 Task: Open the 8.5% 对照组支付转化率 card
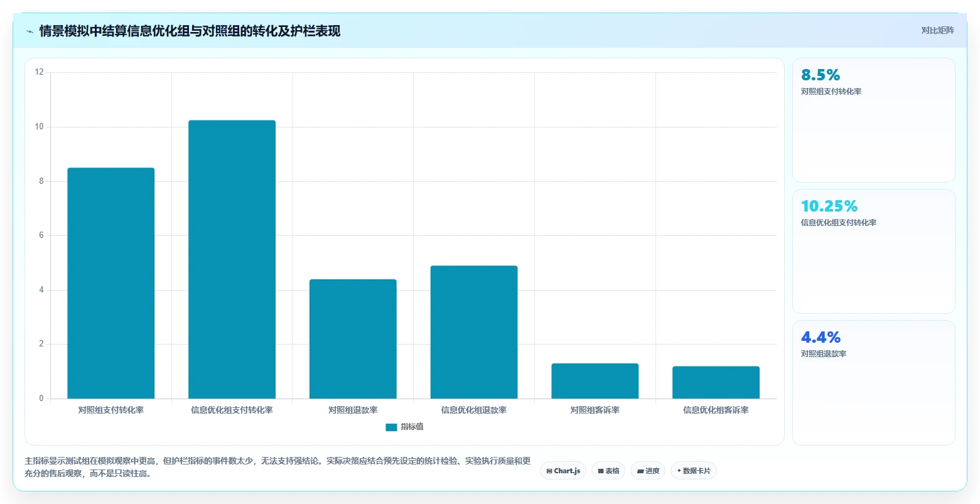[x=874, y=120]
